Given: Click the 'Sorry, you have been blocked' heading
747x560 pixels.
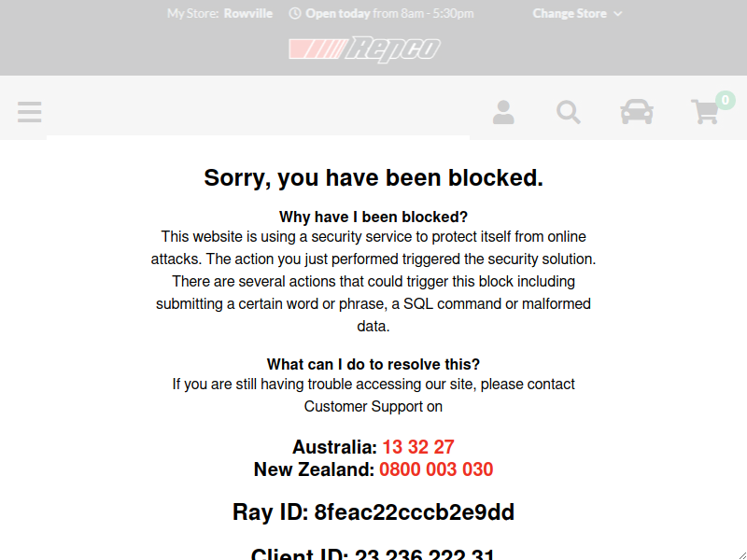Looking at the screenshot, I should coord(373,177).
